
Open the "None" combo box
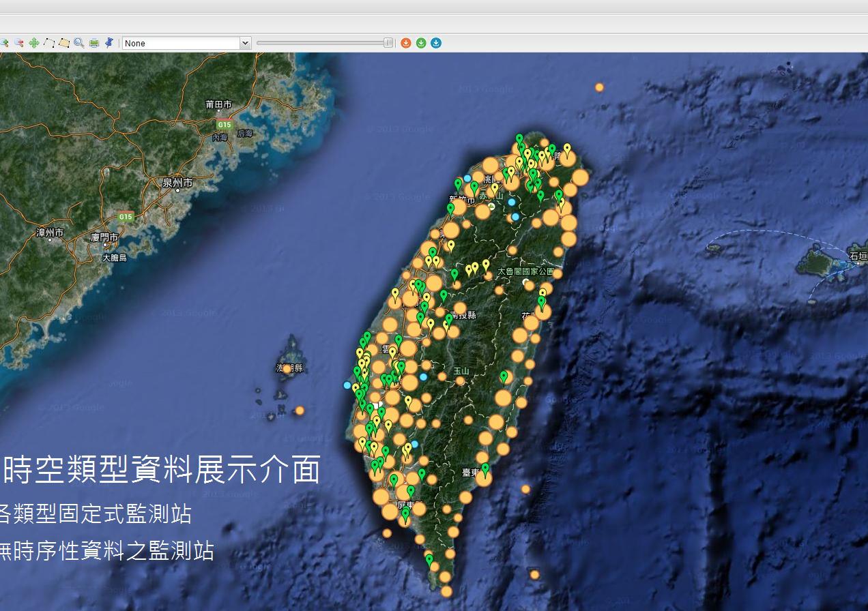(181, 43)
